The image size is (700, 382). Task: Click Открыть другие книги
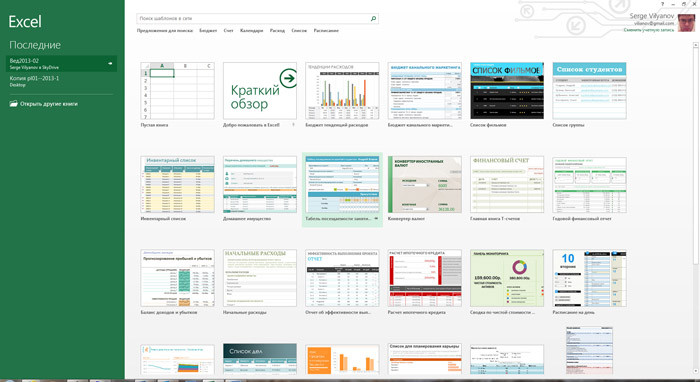[x=49, y=104]
